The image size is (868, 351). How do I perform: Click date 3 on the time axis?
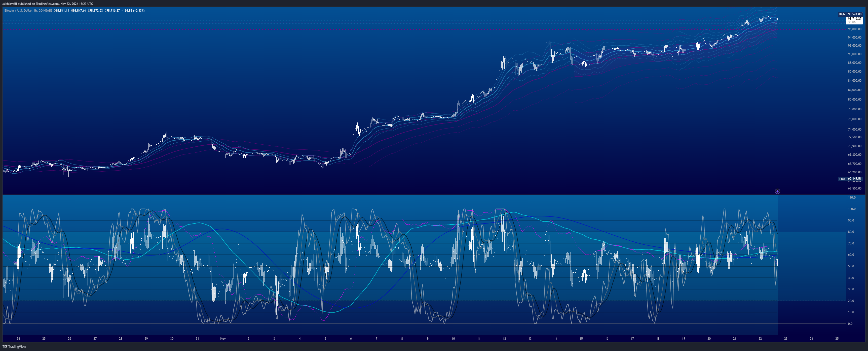click(274, 338)
